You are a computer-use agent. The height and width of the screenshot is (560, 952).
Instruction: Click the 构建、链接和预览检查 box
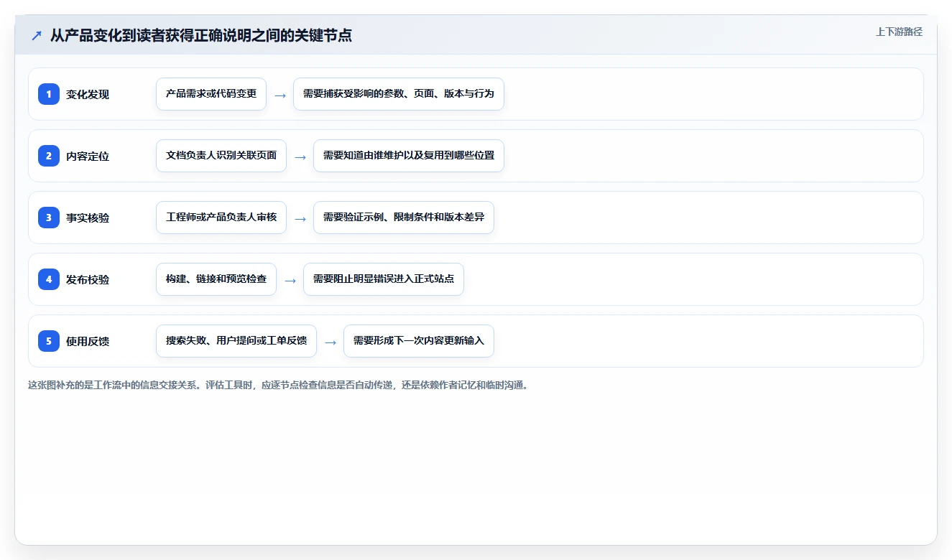[216, 279]
